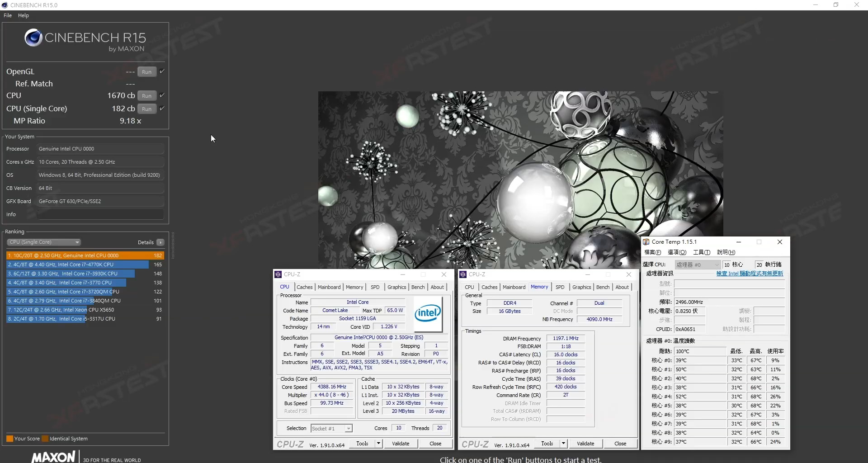Screen dimensions: 868x463
Task: Open the Memory tab in left CPU-Z window
Action: pyautogui.click(x=354, y=287)
